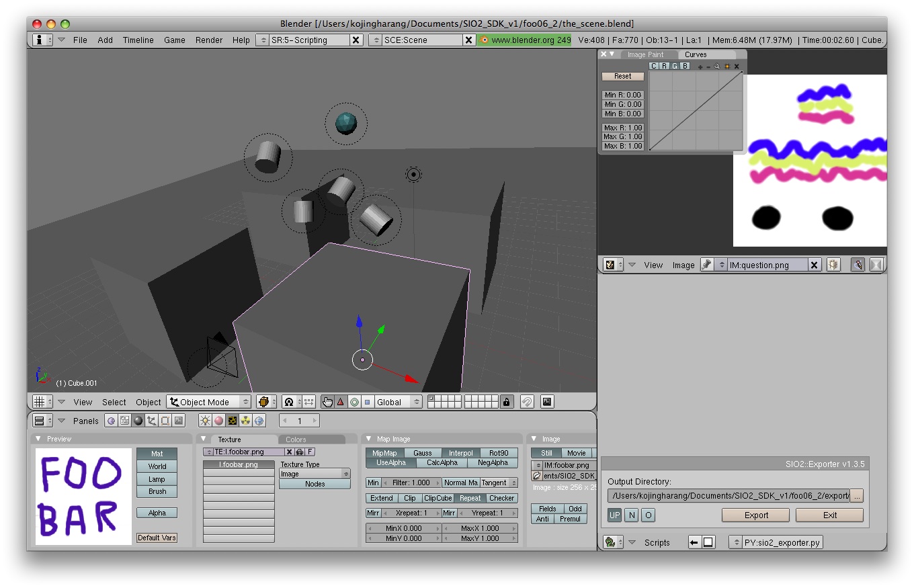This screenshot has width=914, height=588.
Task: Select the Repeat mapping mode
Action: (470, 498)
